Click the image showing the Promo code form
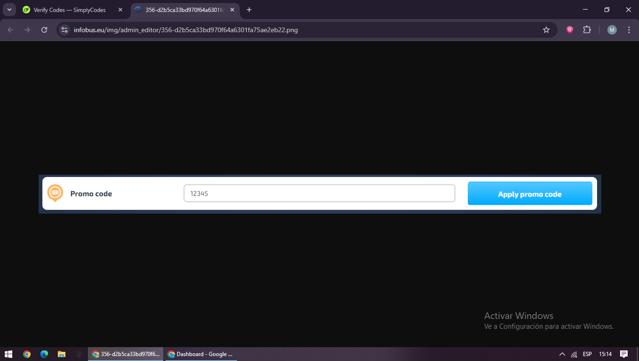639x361 pixels. click(320, 194)
